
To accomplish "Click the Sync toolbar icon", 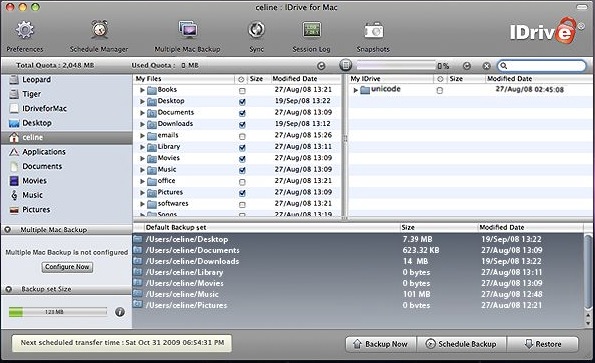I will 257,30.
